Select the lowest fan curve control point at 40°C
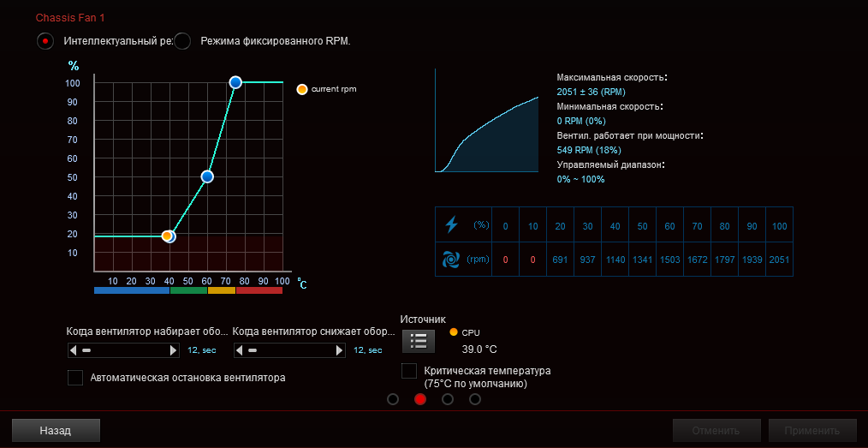 tap(170, 236)
